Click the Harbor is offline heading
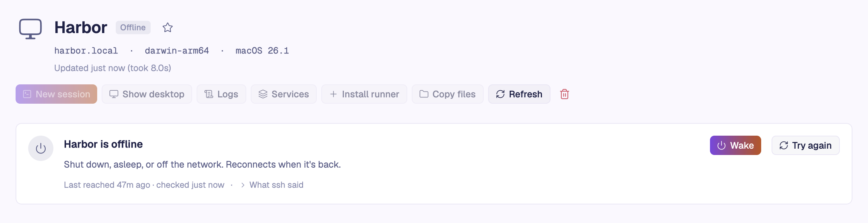The width and height of the screenshot is (868, 223). point(103,144)
